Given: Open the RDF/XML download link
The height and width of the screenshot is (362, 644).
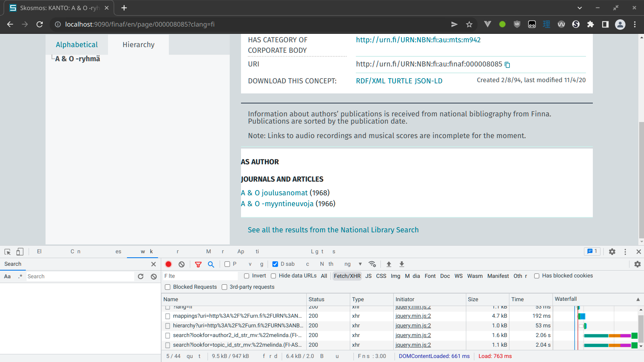Looking at the screenshot, I should point(371,81).
